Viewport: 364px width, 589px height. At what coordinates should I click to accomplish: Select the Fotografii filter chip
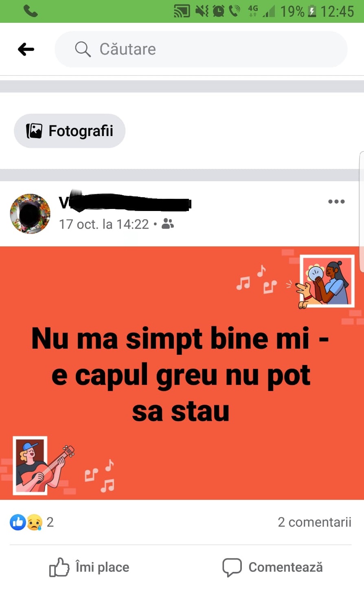click(70, 131)
